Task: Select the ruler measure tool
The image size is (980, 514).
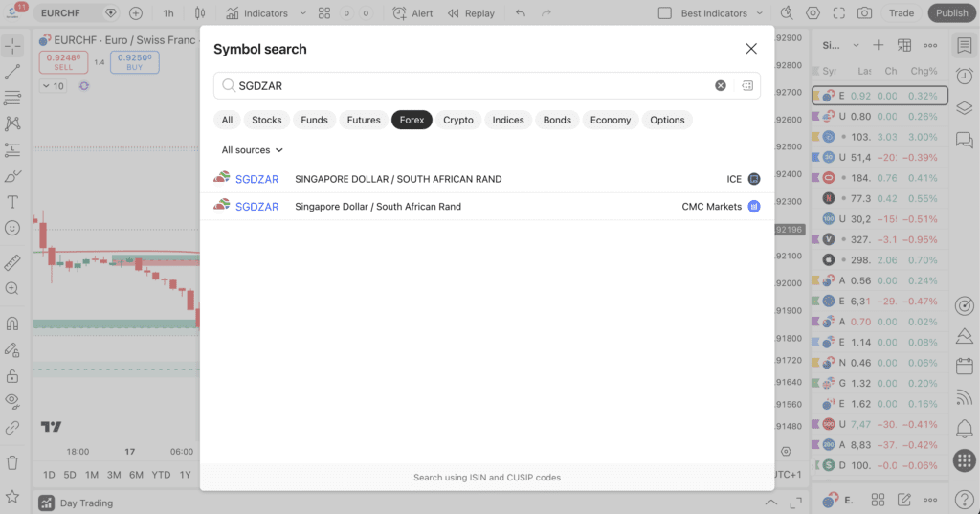Action: coord(12,262)
